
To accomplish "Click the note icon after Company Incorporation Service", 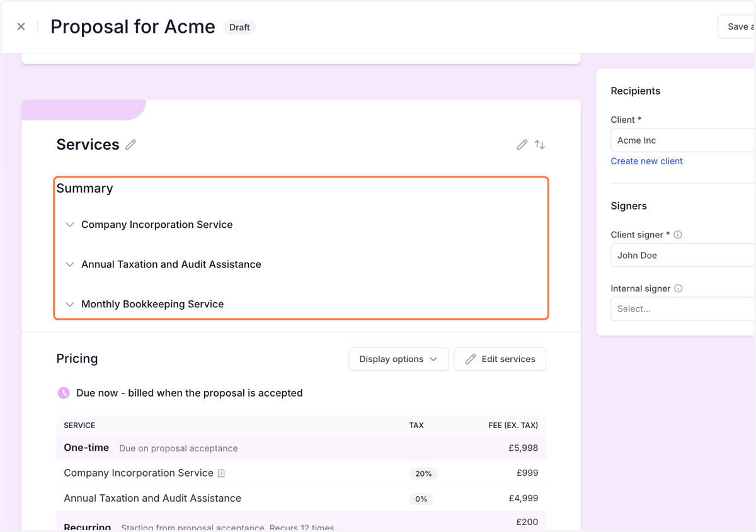I will tap(221, 473).
